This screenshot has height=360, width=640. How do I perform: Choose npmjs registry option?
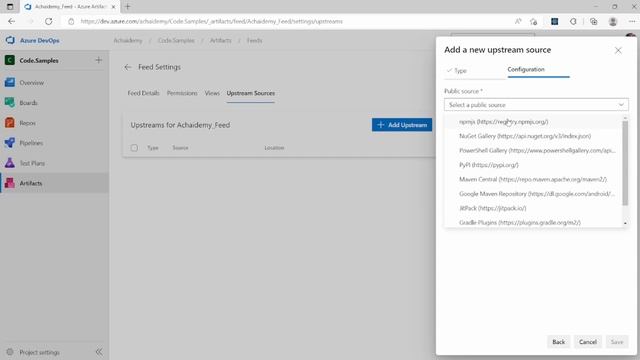[533, 122]
